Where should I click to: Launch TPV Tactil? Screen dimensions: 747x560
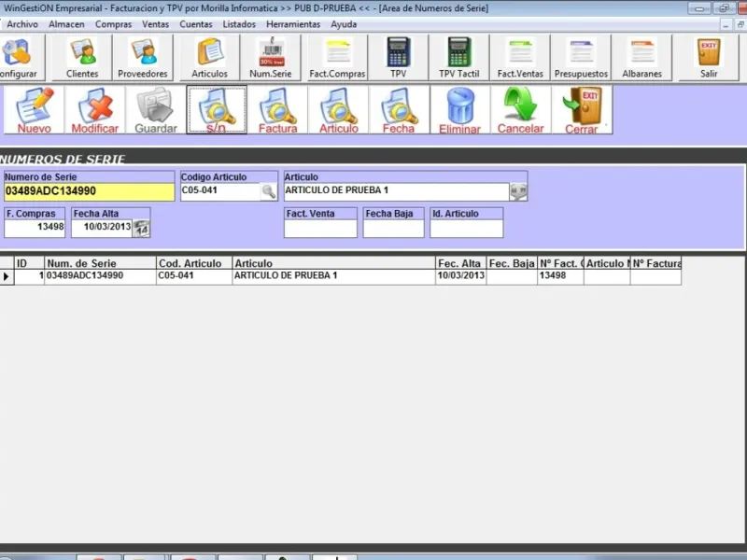pos(459,58)
